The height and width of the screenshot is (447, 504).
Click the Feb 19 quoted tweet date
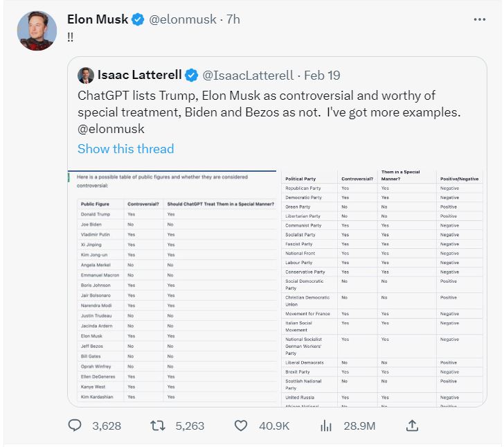(x=323, y=75)
